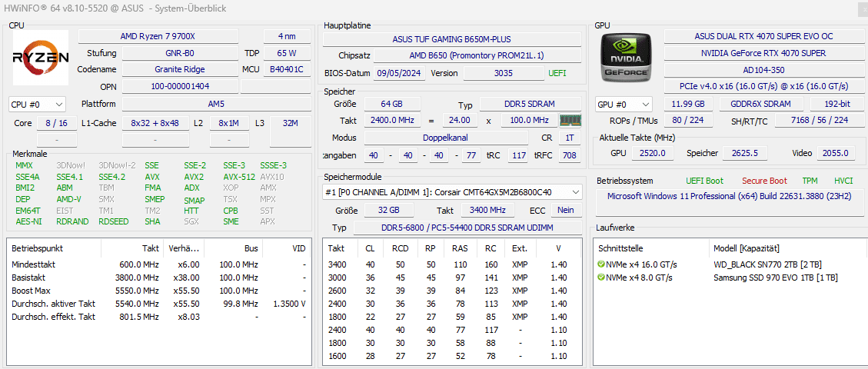Click the ECC Nein value
This screenshot has height=369, width=868.
566,210
